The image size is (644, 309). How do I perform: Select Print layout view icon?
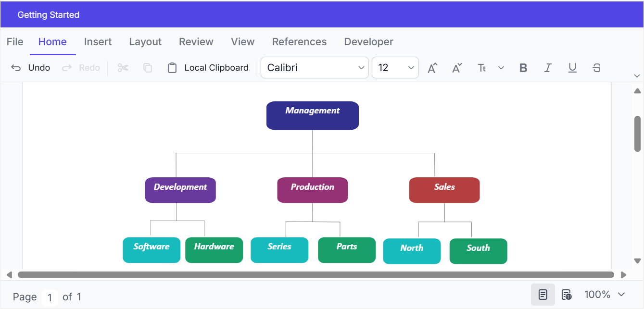[x=543, y=295]
